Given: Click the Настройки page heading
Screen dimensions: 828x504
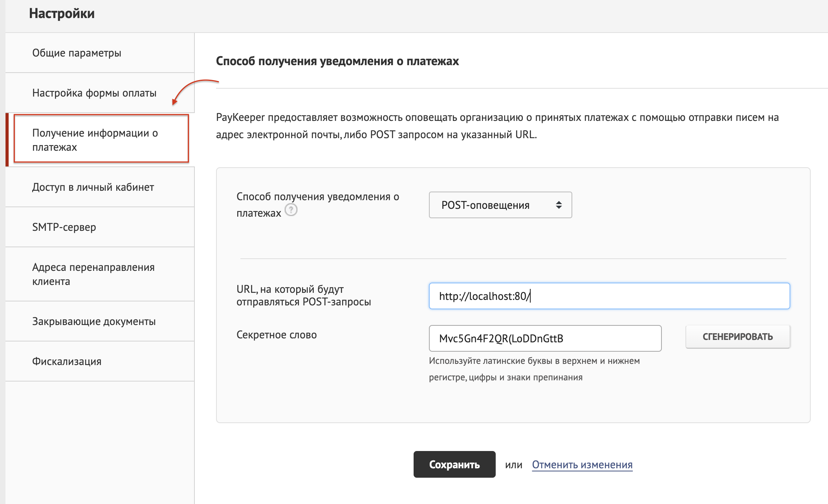Looking at the screenshot, I should pyautogui.click(x=62, y=14).
